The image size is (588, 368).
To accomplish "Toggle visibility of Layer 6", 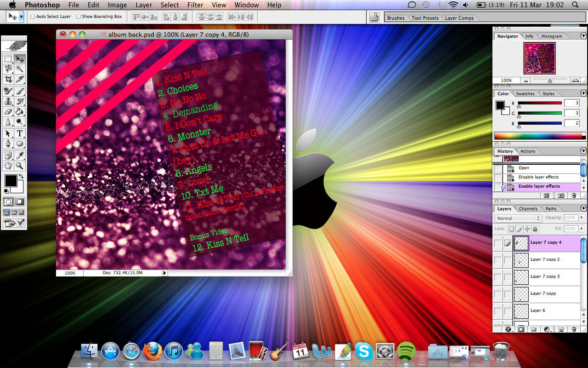I will click(x=498, y=311).
